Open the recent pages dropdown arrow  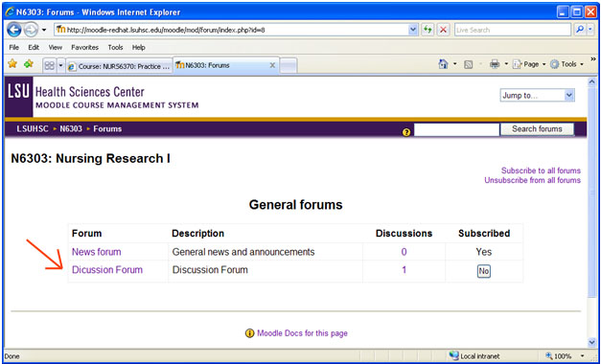click(44, 30)
